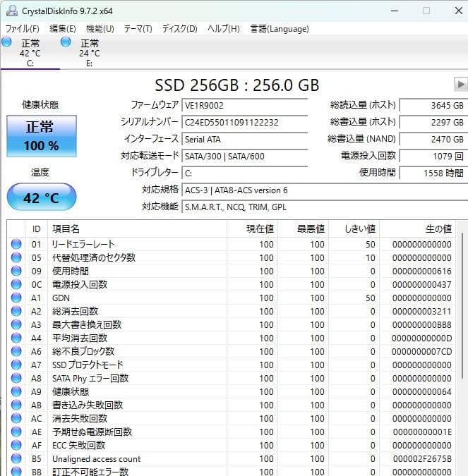Click the blue status orb above C: drive
The image size is (468, 476).
(6, 42)
